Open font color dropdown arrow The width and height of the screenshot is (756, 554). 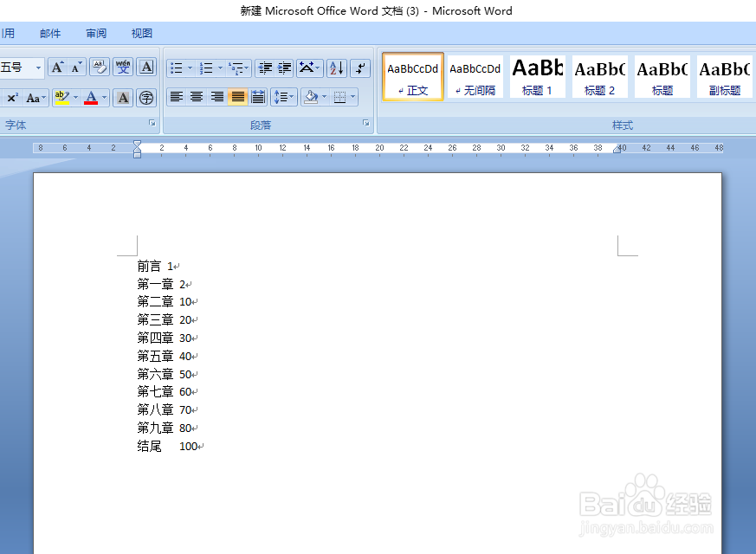tap(104, 98)
